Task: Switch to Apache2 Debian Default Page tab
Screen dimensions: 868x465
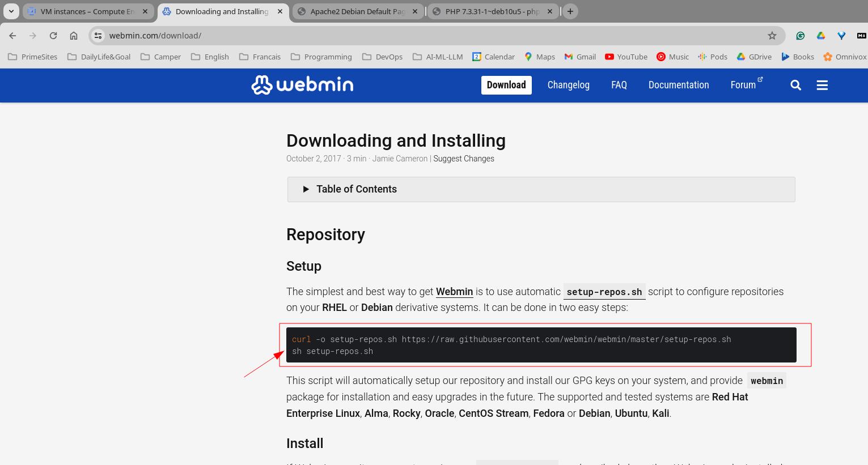Action: (x=358, y=11)
